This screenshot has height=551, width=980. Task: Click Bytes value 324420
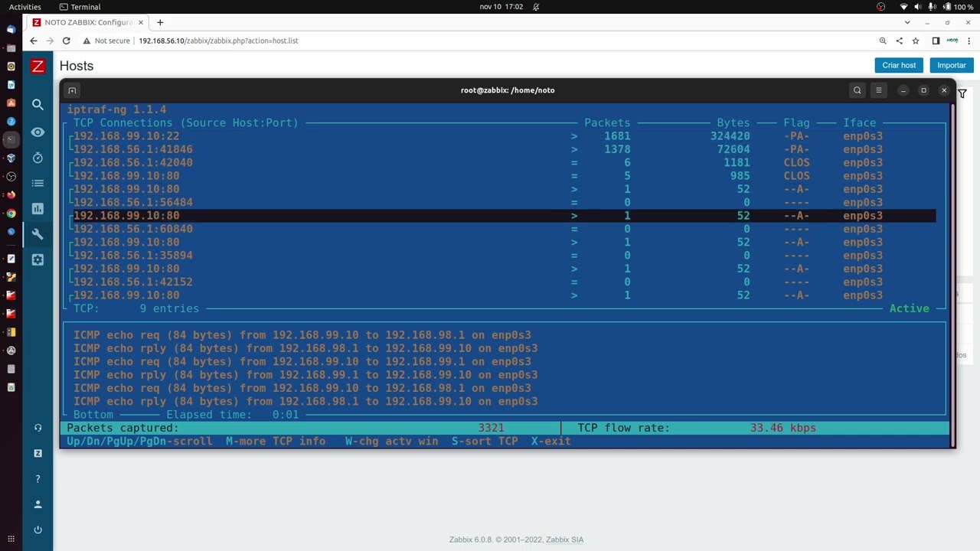point(730,136)
